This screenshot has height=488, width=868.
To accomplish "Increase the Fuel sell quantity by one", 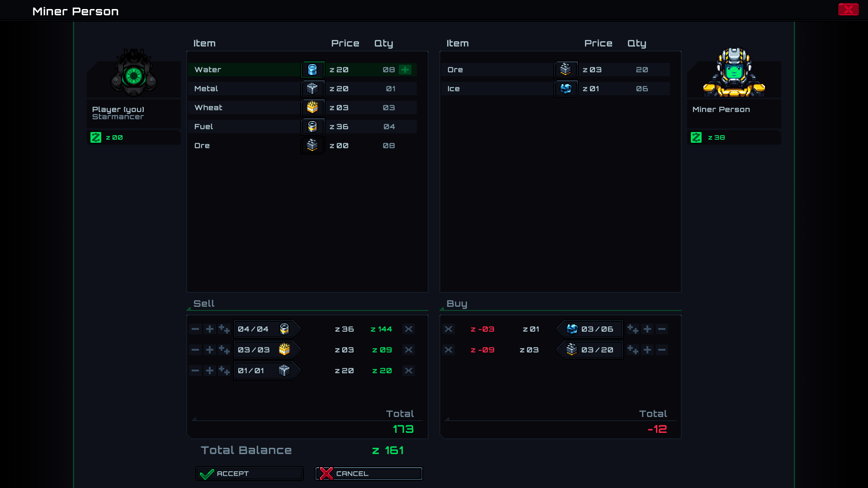I will (209, 329).
